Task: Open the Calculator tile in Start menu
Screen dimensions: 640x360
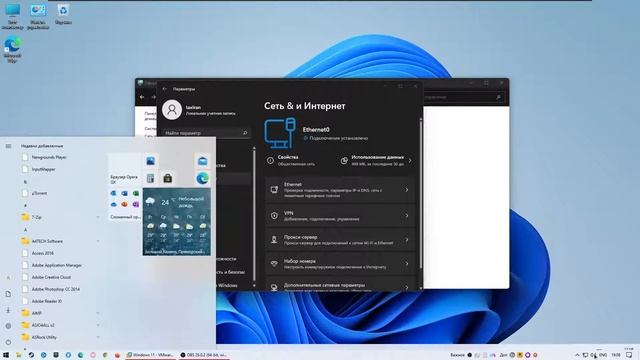Action: pos(150,178)
